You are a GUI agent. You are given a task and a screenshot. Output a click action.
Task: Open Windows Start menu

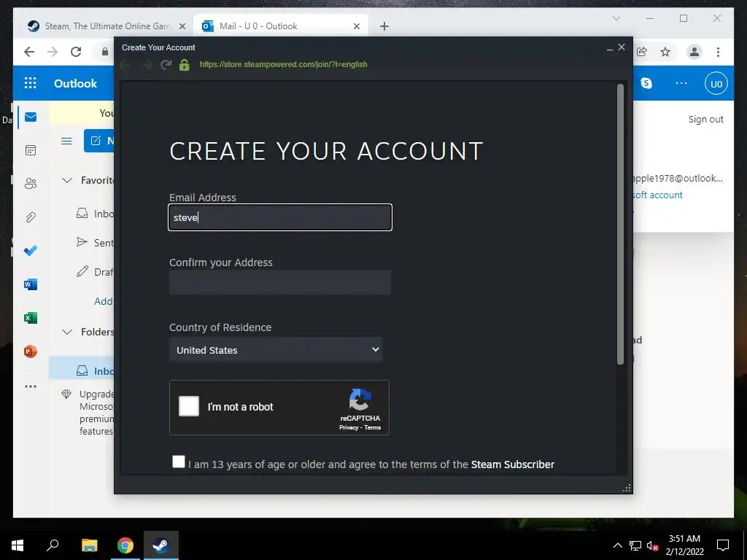tap(18, 545)
